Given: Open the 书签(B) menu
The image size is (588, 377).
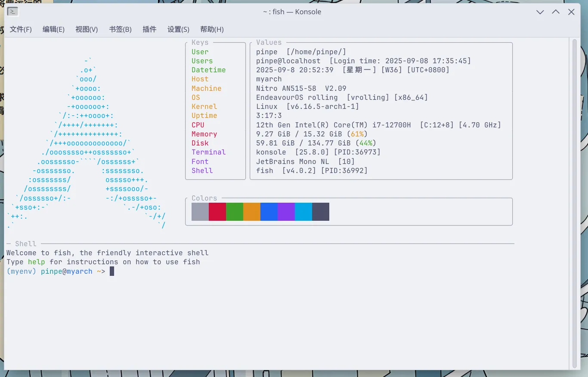Looking at the screenshot, I should (x=120, y=29).
